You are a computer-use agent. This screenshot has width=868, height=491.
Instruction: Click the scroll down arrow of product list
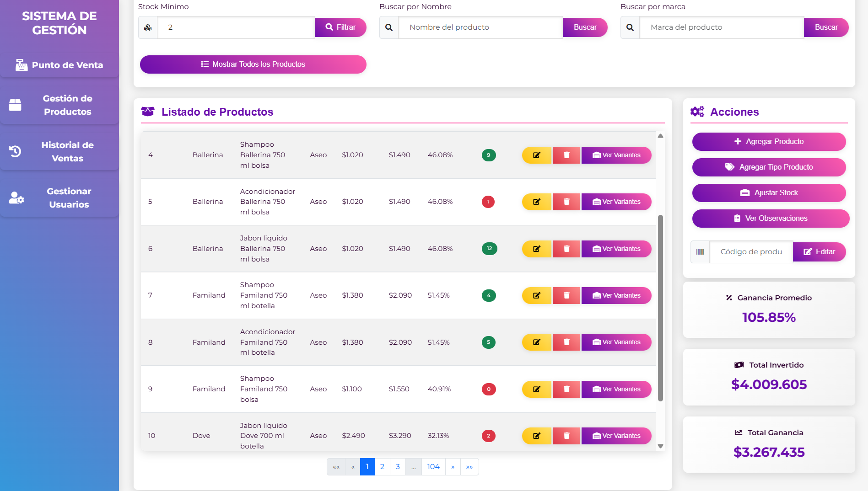pyautogui.click(x=660, y=446)
